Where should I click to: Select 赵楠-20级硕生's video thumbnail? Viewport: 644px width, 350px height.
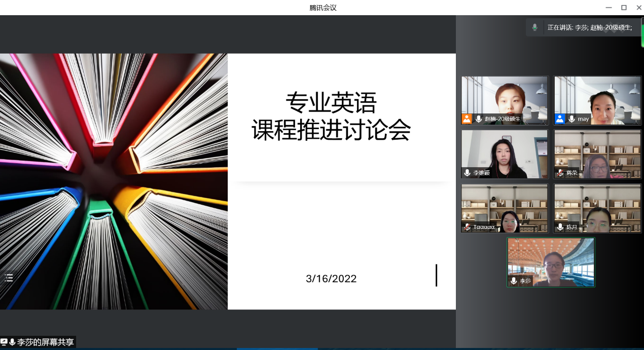(x=505, y=100)
